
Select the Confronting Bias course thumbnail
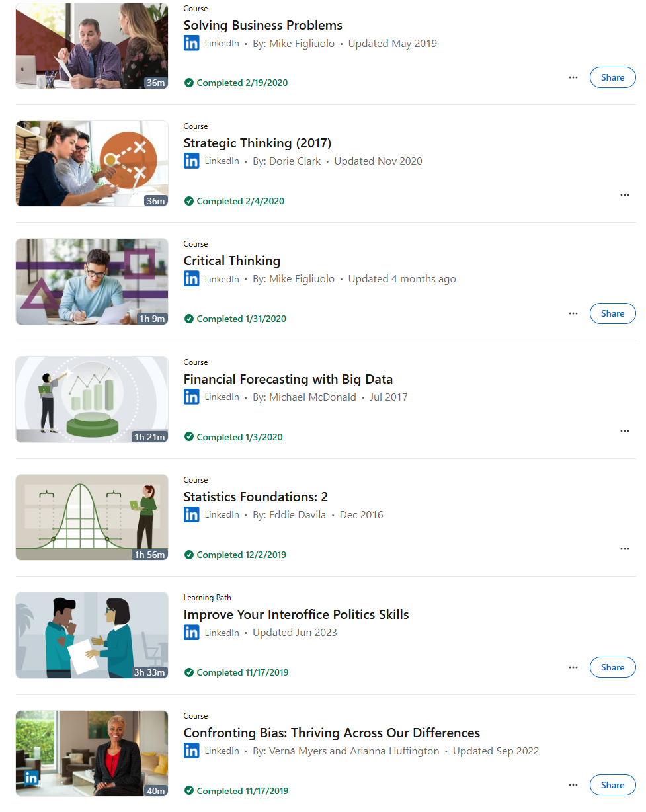(92, 753)
